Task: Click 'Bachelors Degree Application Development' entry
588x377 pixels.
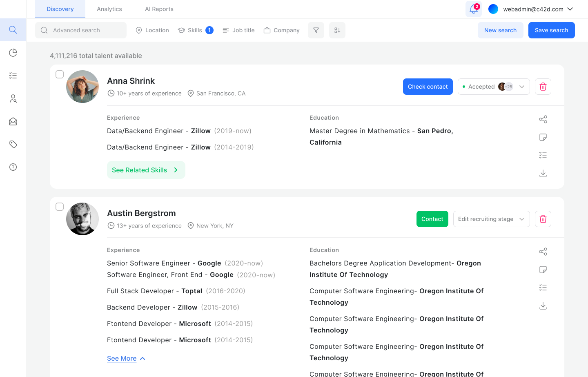Action: pyautogui.click(x=395, y=269)
